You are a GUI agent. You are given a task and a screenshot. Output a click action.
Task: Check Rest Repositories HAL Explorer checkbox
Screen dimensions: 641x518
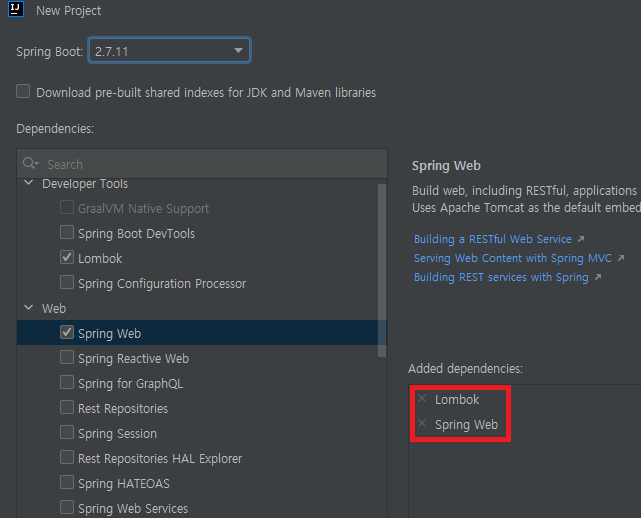(67, 457)
